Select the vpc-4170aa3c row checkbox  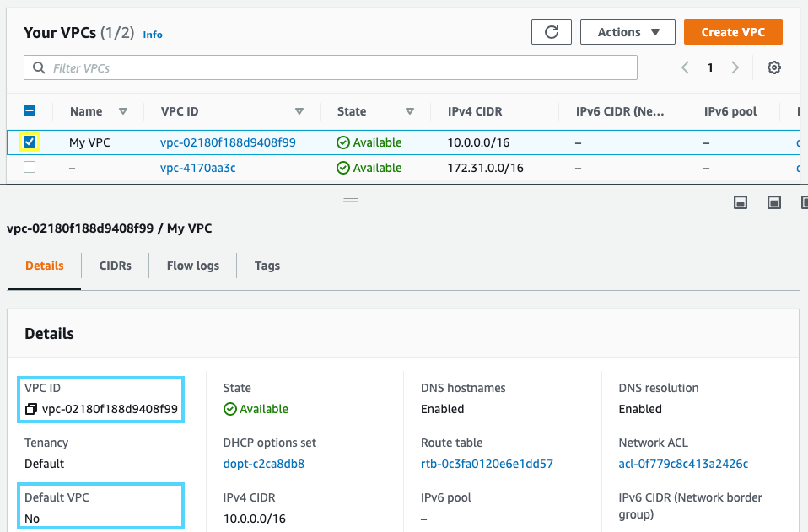click(x=30, y=167)
